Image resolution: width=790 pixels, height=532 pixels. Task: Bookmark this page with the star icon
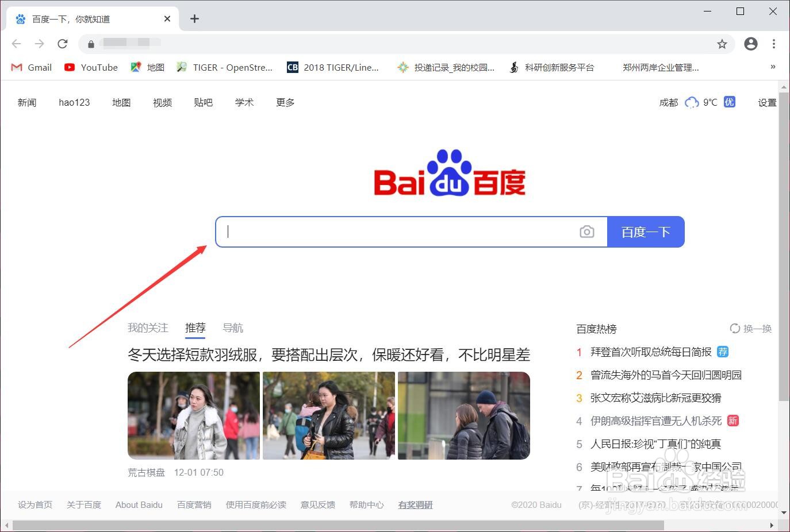(x=722, y=44)
